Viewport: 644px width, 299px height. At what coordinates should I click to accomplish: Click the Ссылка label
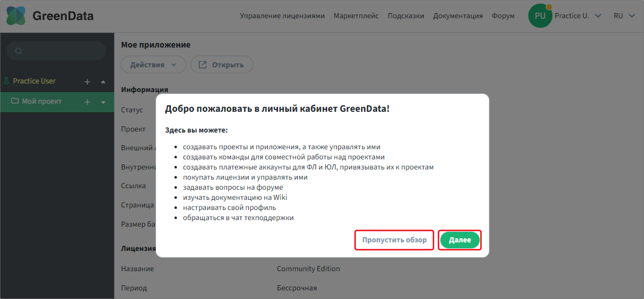pos(133,186)
